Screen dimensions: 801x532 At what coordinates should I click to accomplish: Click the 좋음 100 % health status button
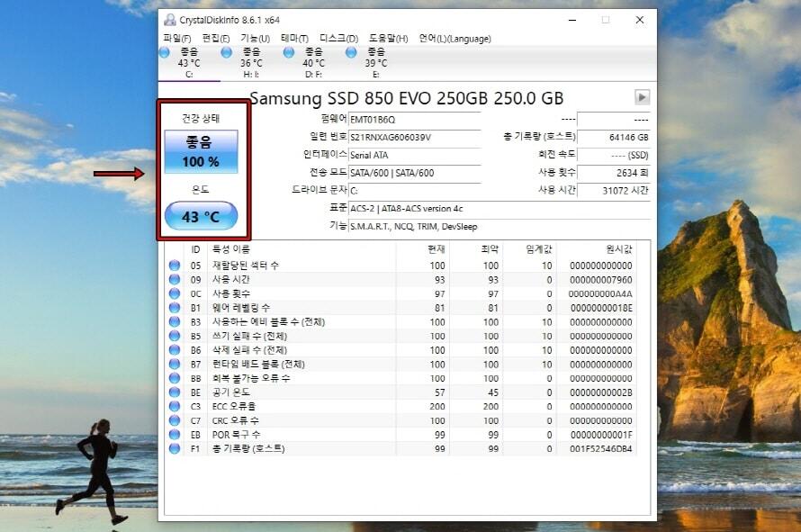(201, 152)
